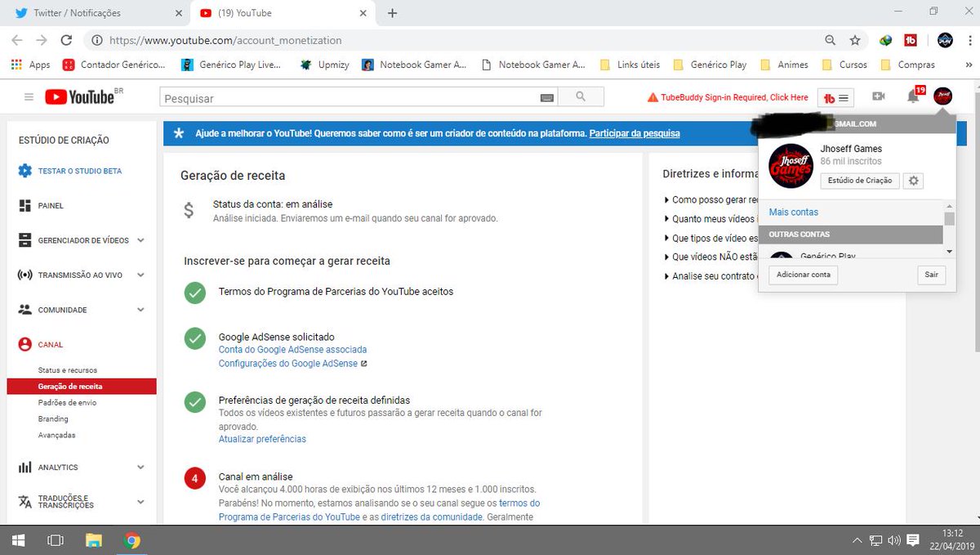Expand Comunidade chevron
The width and height of the screenshot is (980, 555).
click(140, 310)
